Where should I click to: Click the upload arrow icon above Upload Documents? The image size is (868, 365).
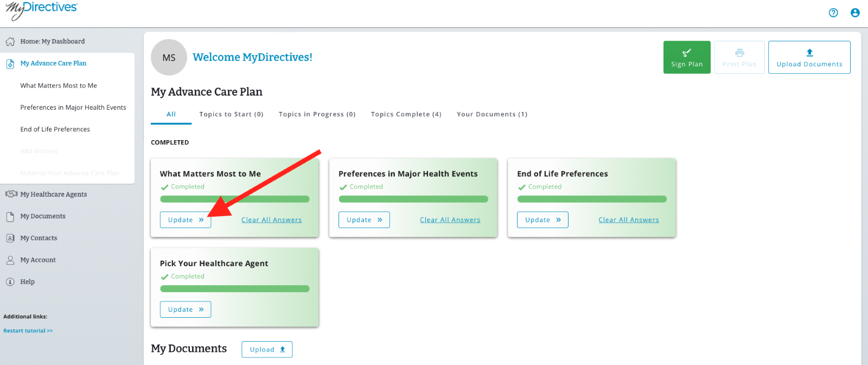click(809, 53)
